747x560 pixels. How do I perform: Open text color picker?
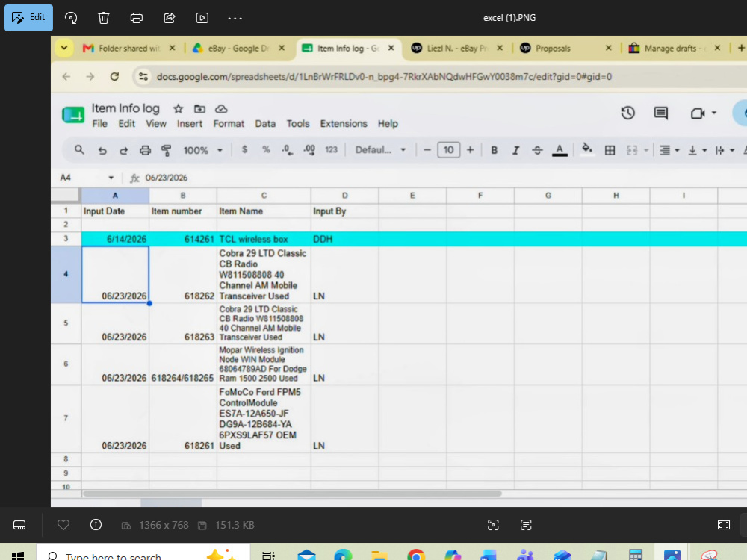tap(560, 150)
